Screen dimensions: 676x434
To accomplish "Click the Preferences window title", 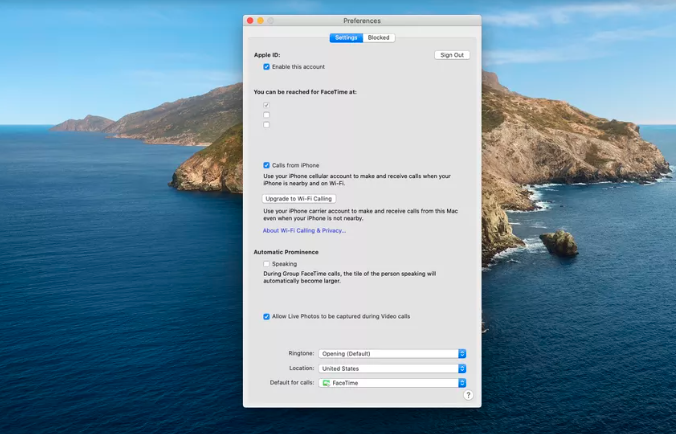I will pos(362,21).
